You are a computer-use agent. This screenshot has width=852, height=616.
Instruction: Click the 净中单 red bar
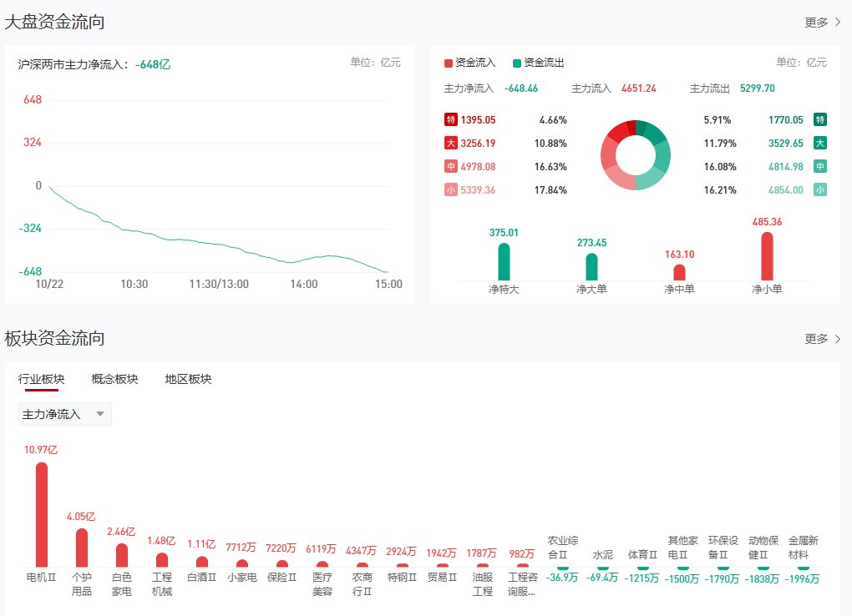coord(679,272)
